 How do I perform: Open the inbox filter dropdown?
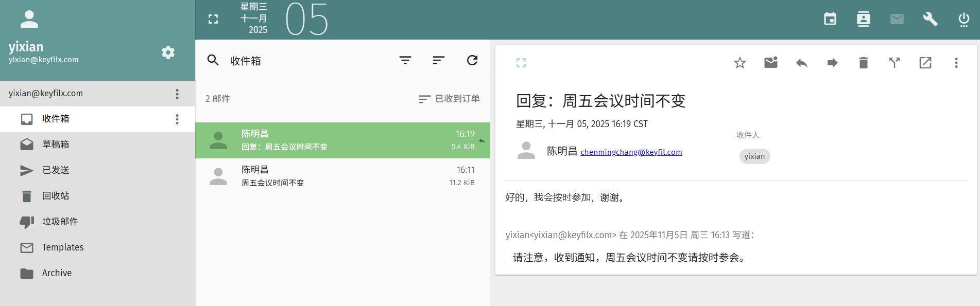[405, 60]
